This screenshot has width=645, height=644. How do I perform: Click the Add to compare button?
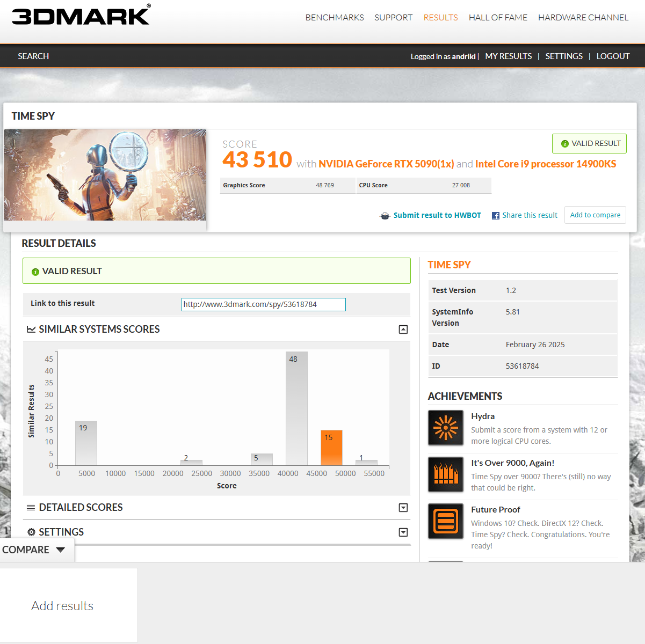click(x=595, y=215)
